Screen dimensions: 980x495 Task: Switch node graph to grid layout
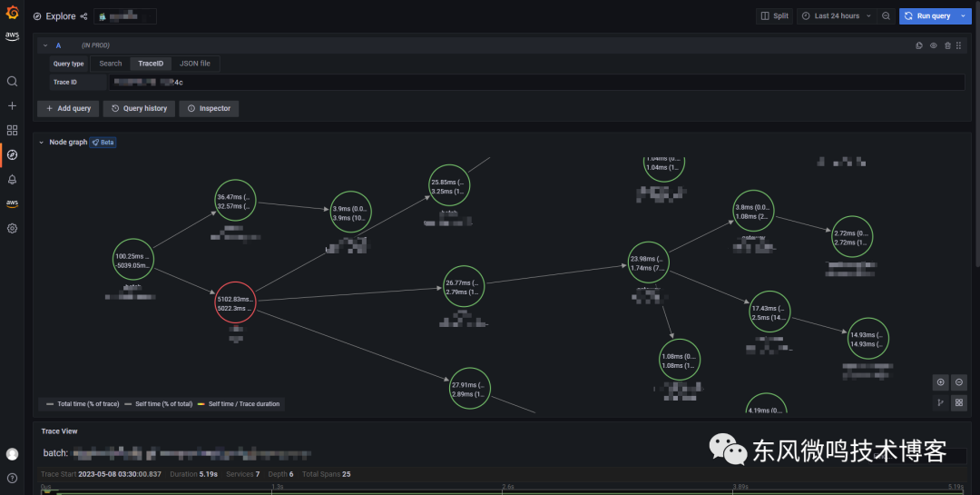pos(959,403)
